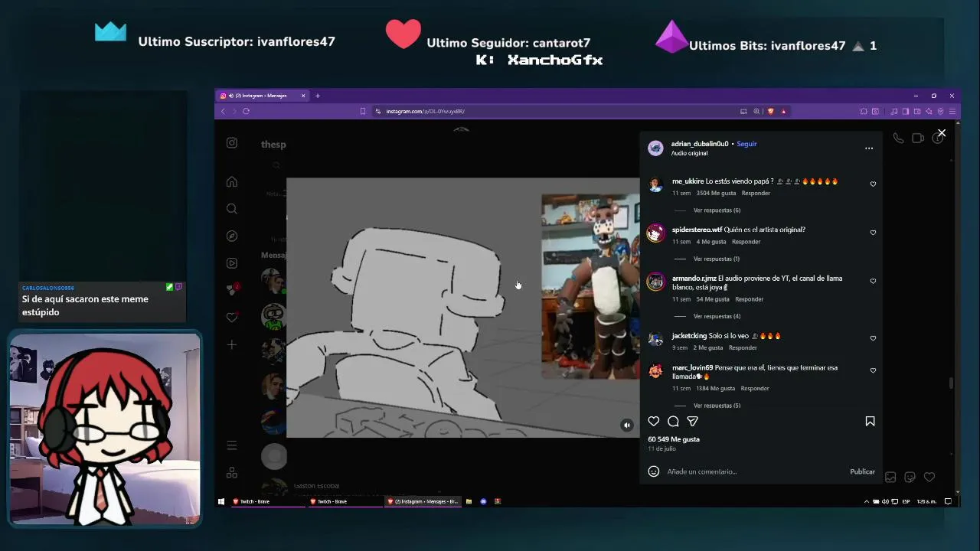
Task: Open Notifications heart icon in sidebar
Action: (232, 318)
